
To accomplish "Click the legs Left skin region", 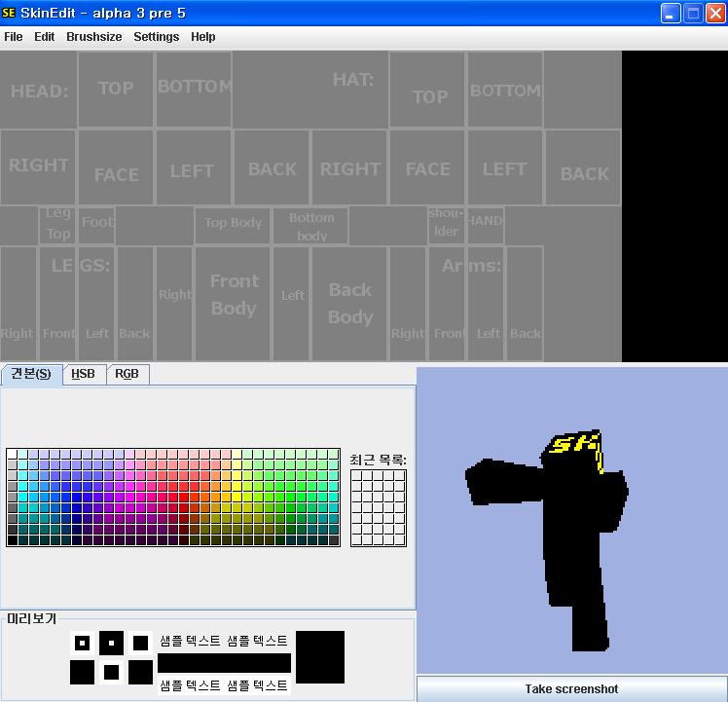I will click(x=96, y=304).
